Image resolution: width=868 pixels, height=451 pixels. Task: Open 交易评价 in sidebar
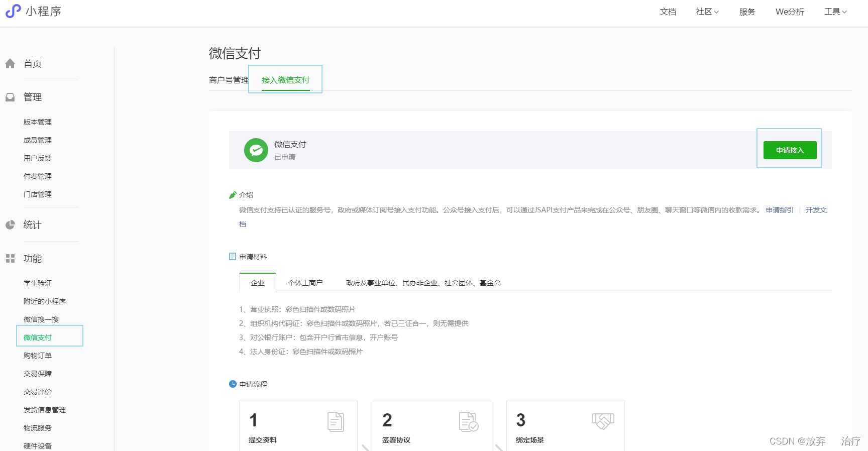coord(38,392)
